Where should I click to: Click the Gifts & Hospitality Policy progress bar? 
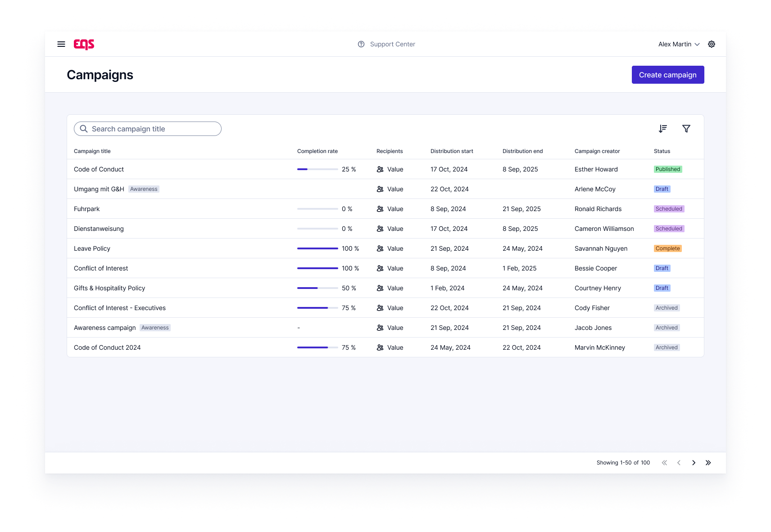[x=317, y=288]
